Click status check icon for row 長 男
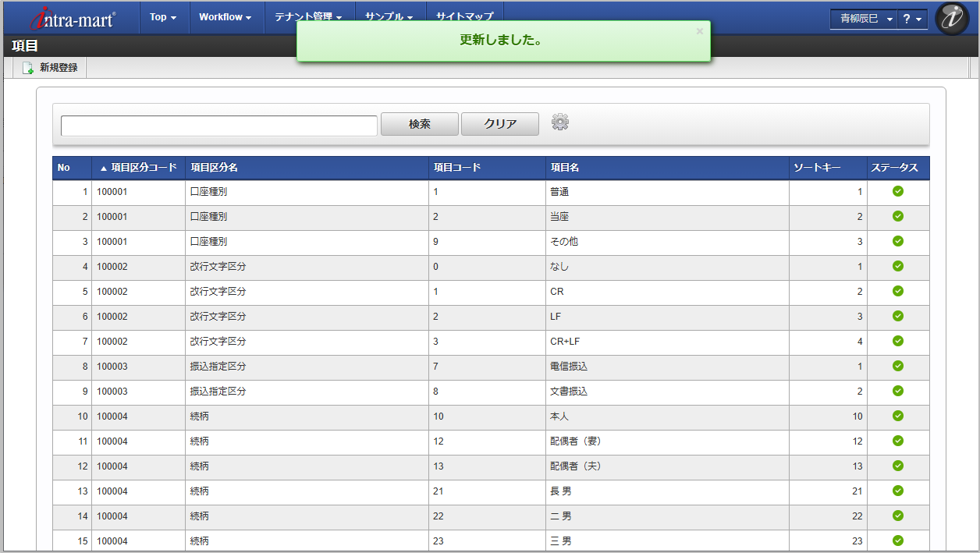 (898, 491)
